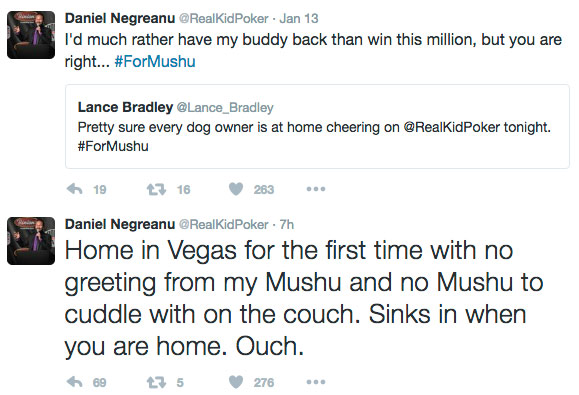Open Lance Bradley's name in the quoted tweet

coord(125,107)
